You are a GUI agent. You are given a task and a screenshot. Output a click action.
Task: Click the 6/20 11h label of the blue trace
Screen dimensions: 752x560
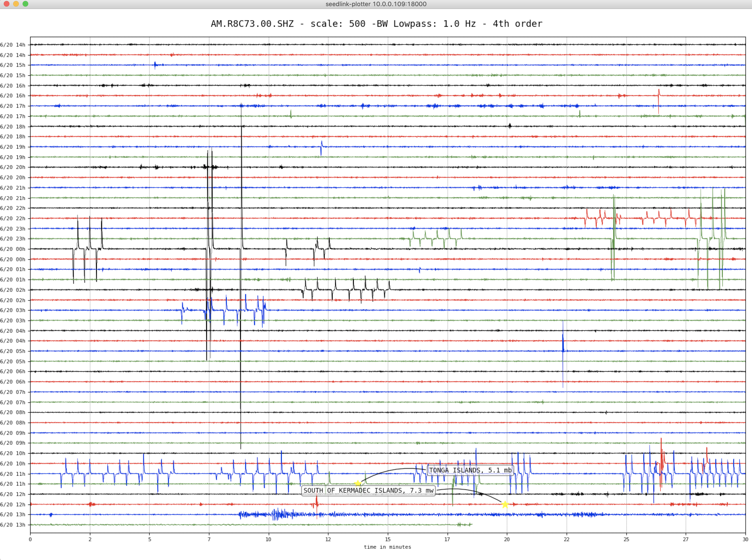13,474
